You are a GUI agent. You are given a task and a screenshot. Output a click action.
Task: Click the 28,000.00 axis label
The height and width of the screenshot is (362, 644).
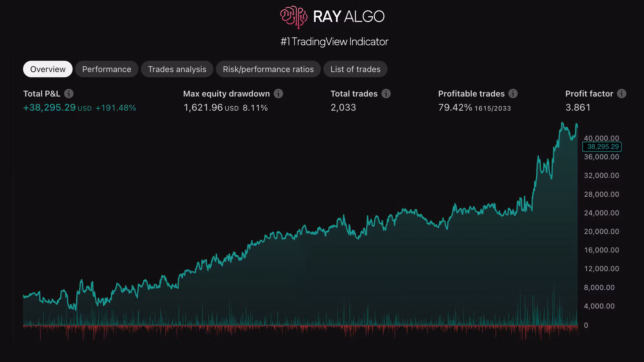tap(602, 194)
